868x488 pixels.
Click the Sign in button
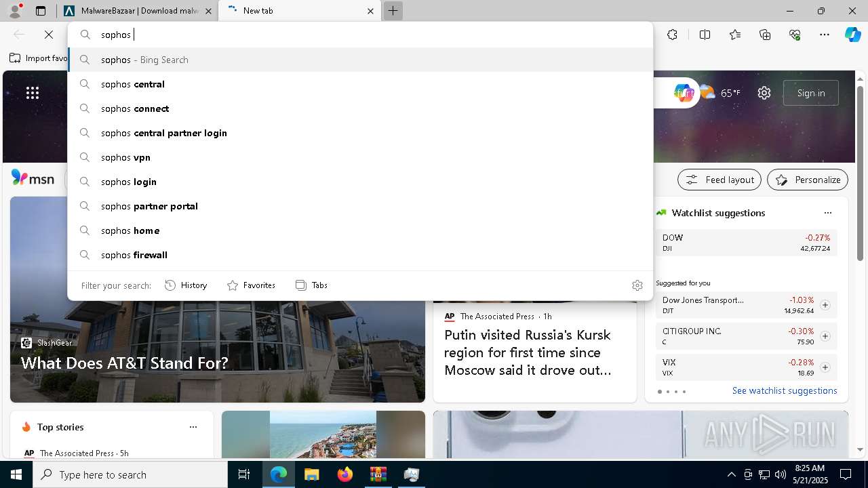811,93
